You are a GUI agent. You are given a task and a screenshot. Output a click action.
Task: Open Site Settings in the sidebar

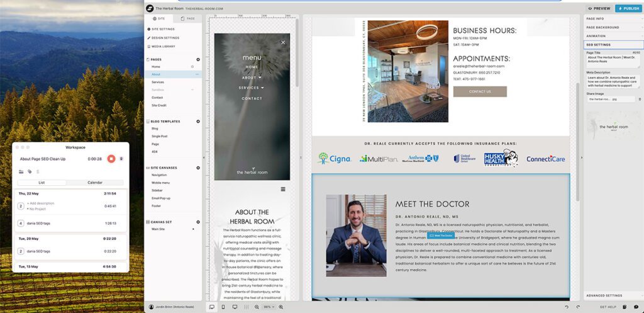tap(163, 29)
